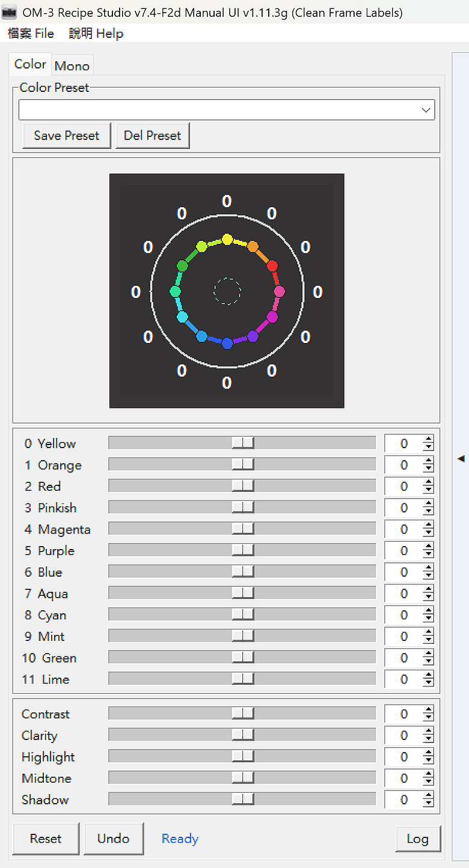Image resolution: width=469 pixels, height=868 pixels.
Task: Click the Highlight slider thumb
Action: pyautogui.click(x=243, y=756)
